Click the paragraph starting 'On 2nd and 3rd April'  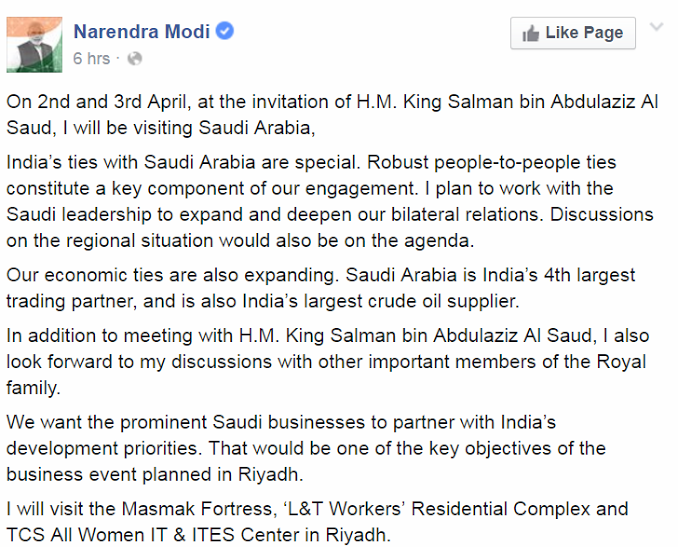coord(333,115)
